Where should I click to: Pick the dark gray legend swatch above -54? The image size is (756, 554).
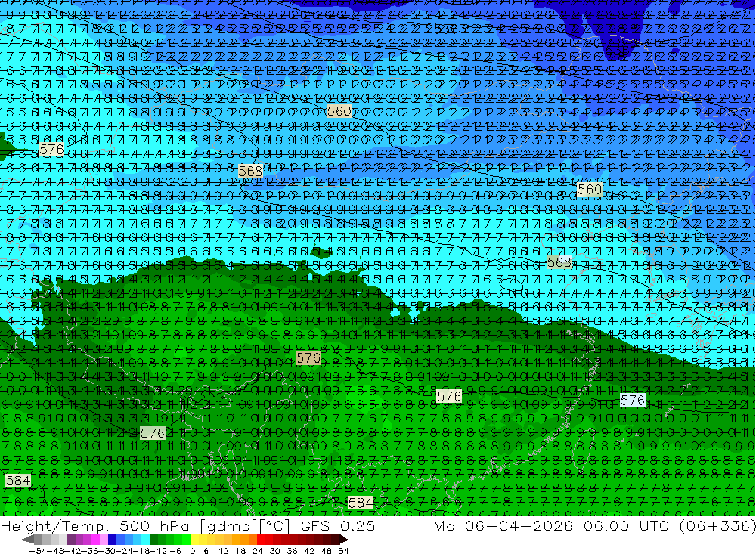[x=38, y=539]
